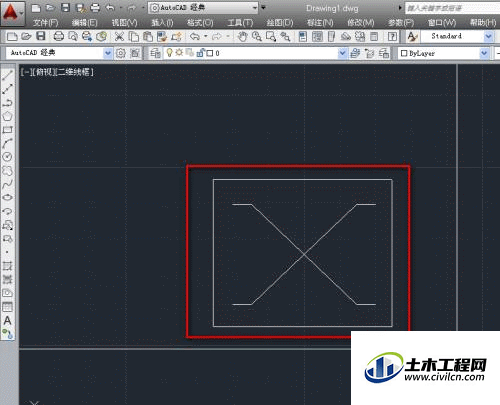Select the Hatch tool
The image size is (500, 405).
tap(7, 266)
